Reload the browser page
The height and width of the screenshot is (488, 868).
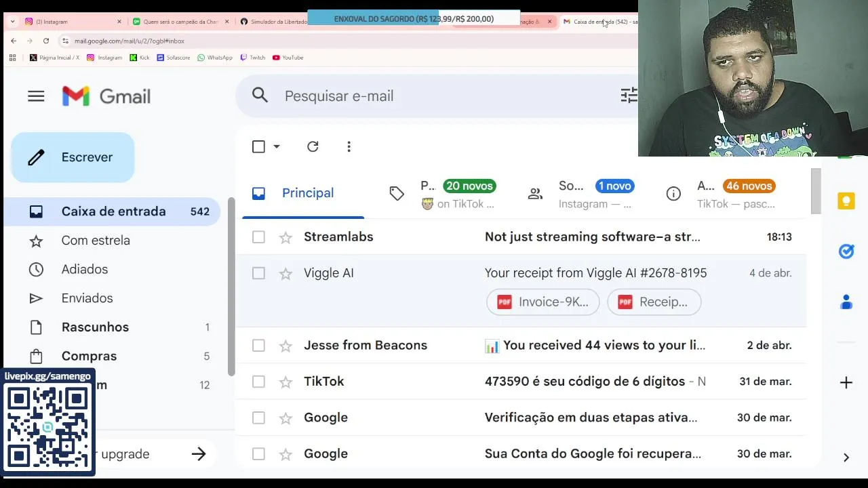pos(46,41)
